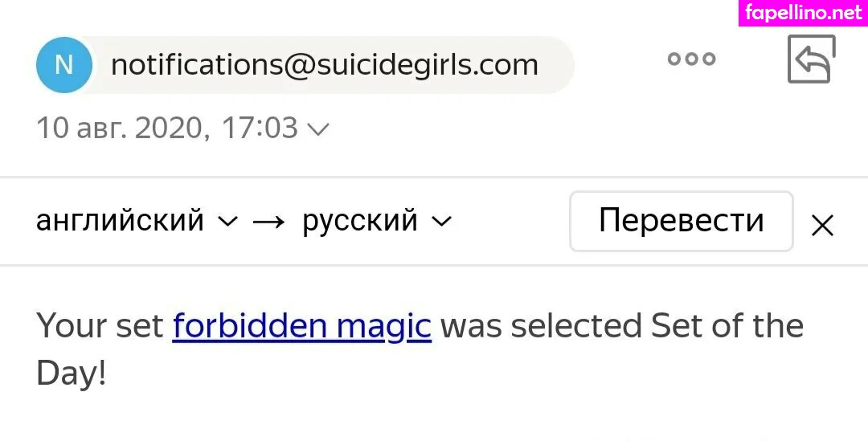
Task: Click the chevron next to русский
Action: tap(441, 223)
